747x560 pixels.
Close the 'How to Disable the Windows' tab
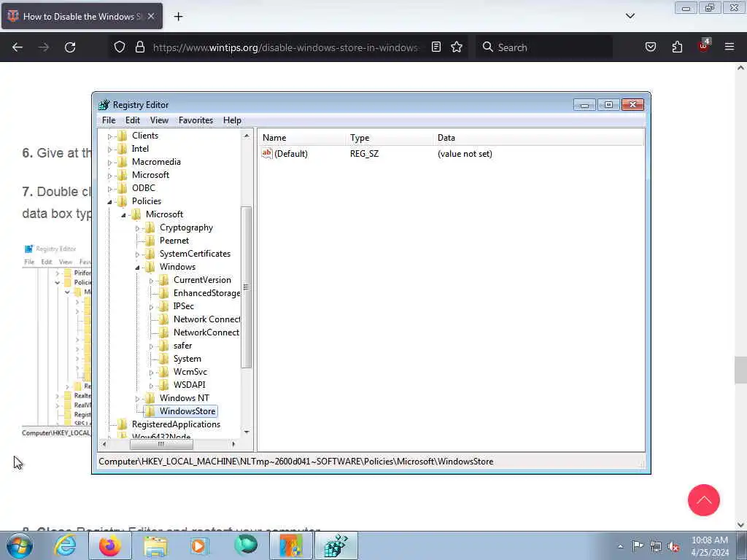tap(151, 16)
